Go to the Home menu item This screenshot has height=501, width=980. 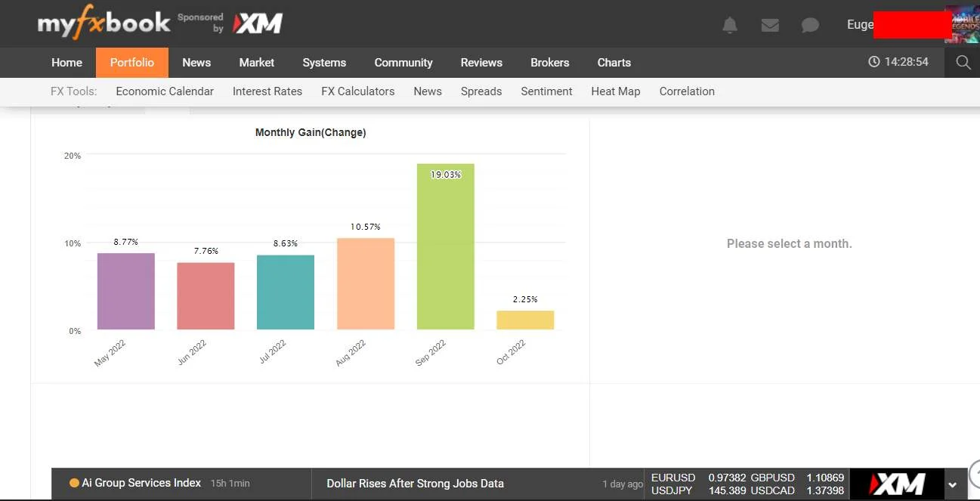coord(66,63)
